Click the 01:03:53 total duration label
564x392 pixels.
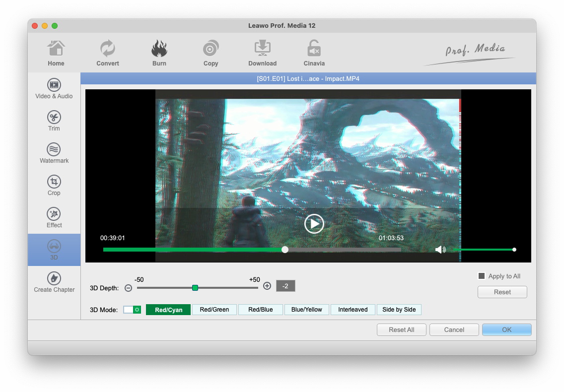[391, 238]
